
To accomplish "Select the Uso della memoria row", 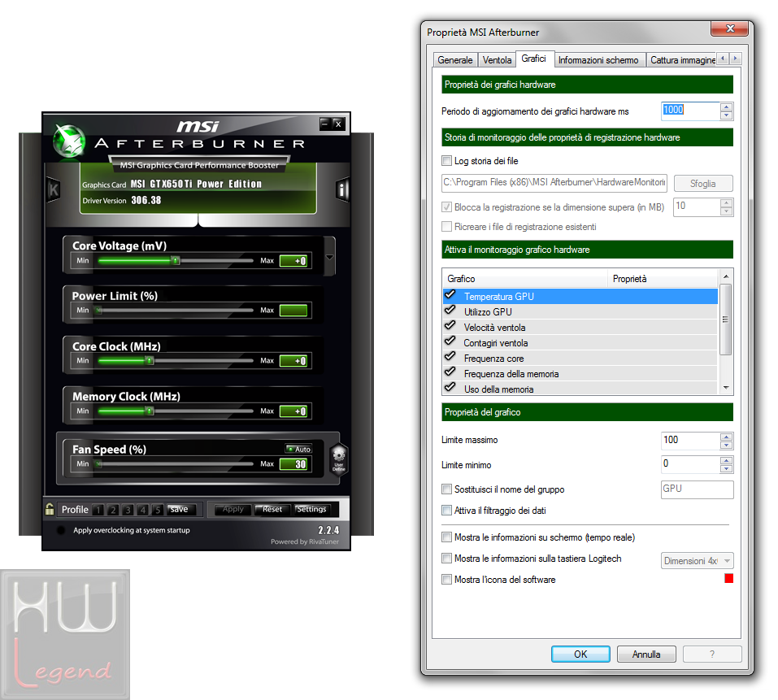I will [x=580, y=389].
